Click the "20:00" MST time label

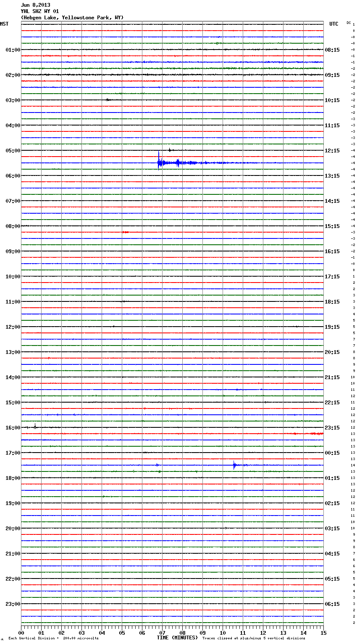pos(13,529)
